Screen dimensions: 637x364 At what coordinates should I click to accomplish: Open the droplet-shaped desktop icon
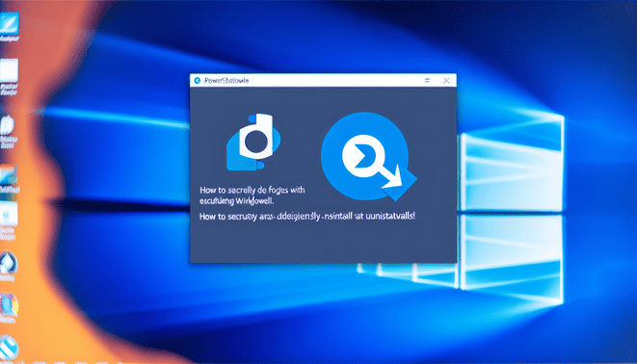point(8,264)
